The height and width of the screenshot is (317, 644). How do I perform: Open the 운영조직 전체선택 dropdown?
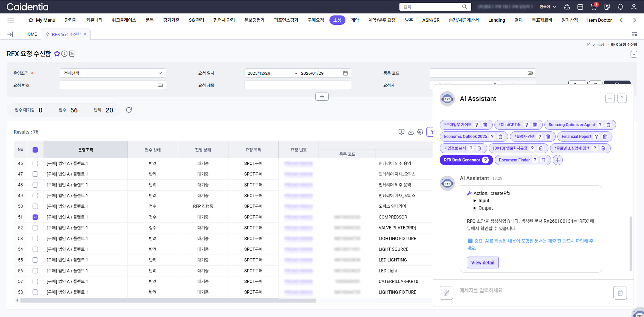(x=113, y=73)
